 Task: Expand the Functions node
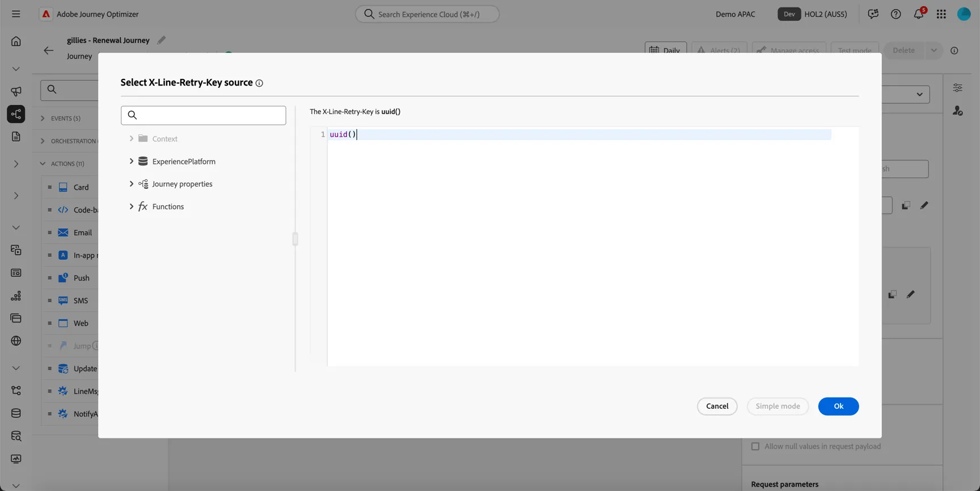[131, 207]
